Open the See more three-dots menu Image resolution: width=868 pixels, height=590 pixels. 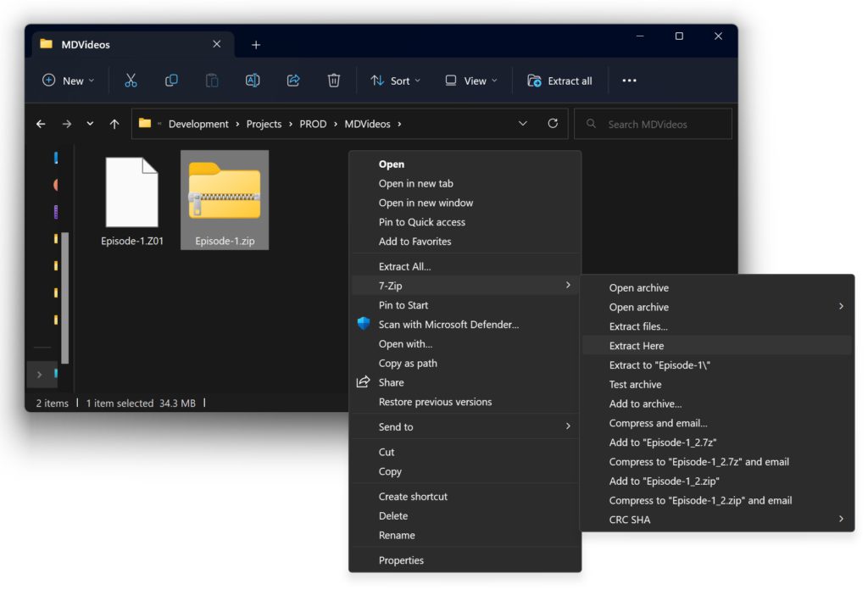click(x=629, y=81)
